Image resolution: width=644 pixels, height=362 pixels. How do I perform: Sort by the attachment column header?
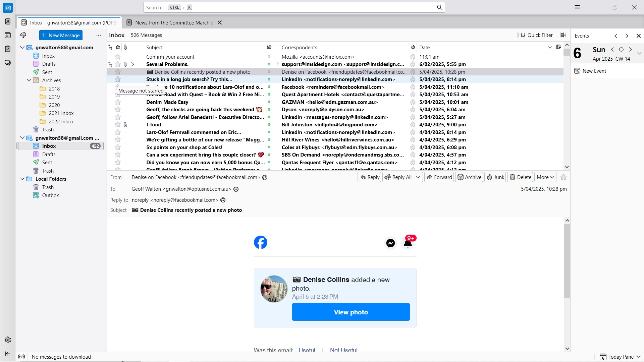pyautogui.click(x=125, y=47)
